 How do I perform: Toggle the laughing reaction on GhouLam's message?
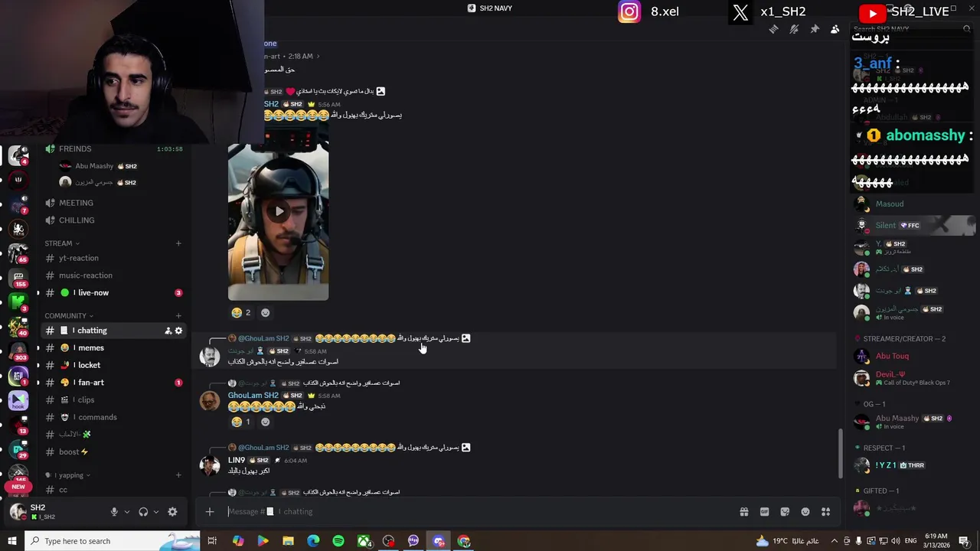tap(241, 422)
